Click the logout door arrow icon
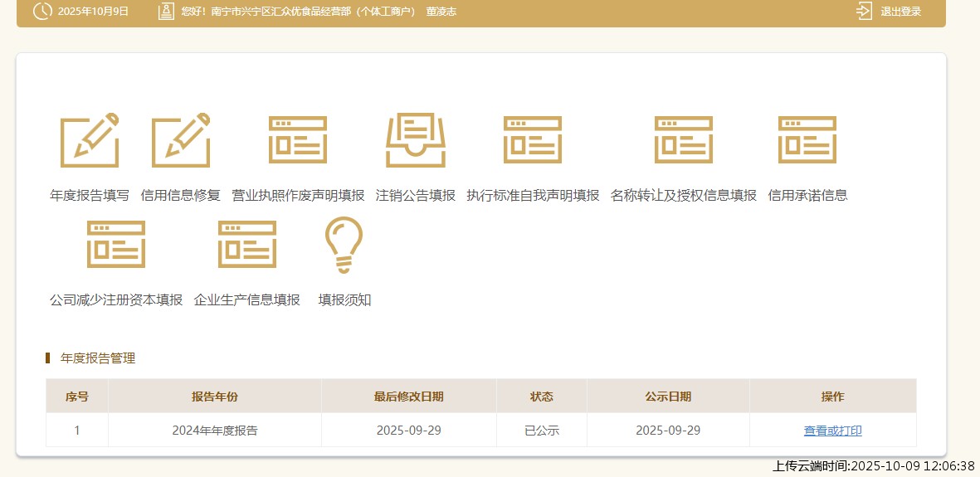 (x=864, y=12)
